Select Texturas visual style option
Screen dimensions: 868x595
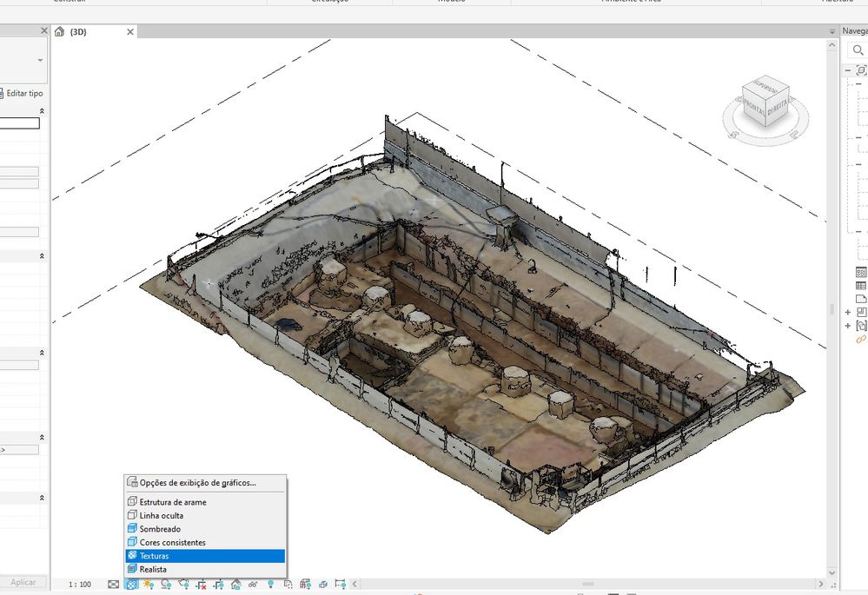coord(154,556)
